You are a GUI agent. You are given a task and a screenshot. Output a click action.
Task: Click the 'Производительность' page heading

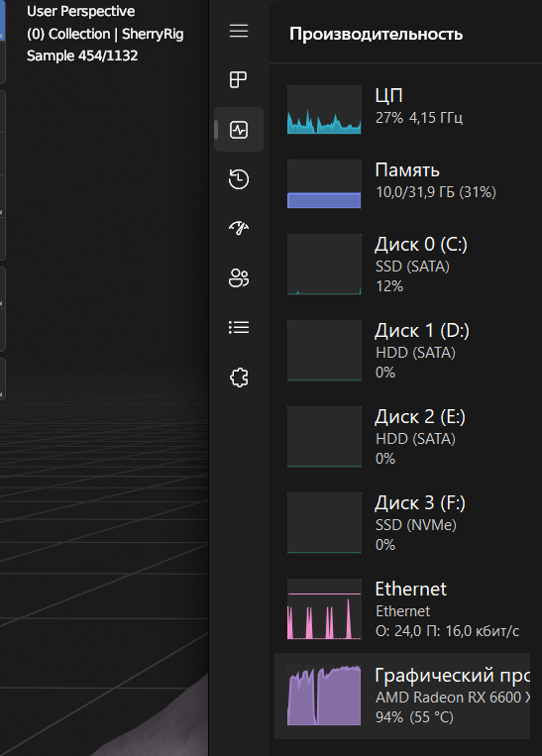(x=377, y=34)
